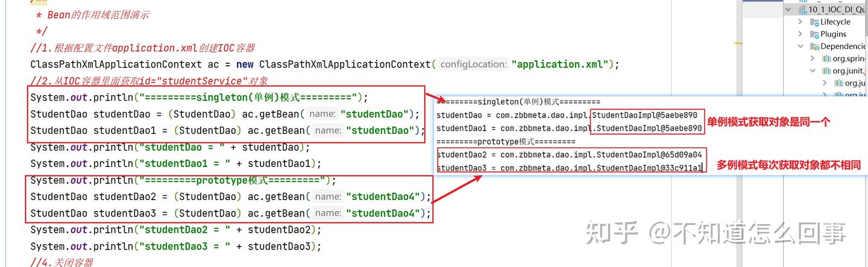Viewport: 868px width, 267px height.
Task: Select the Lifecycle tree row label
Action: point(835,22)
